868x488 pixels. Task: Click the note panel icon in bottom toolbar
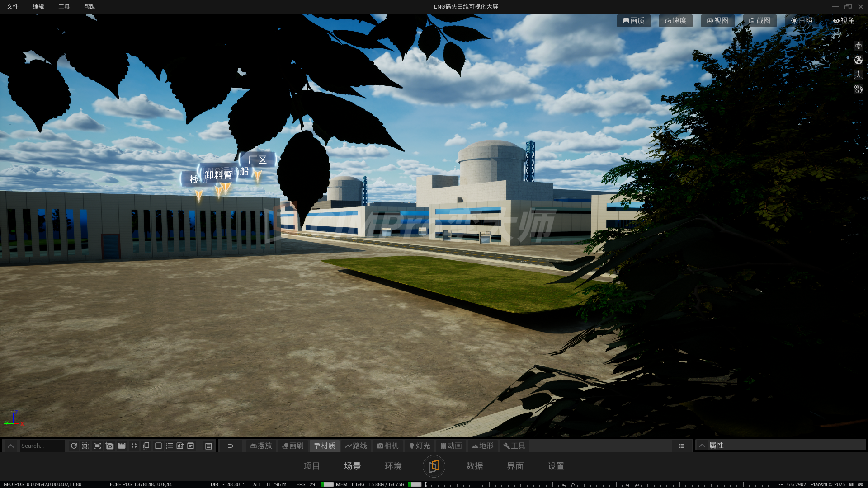click(191, 446)
